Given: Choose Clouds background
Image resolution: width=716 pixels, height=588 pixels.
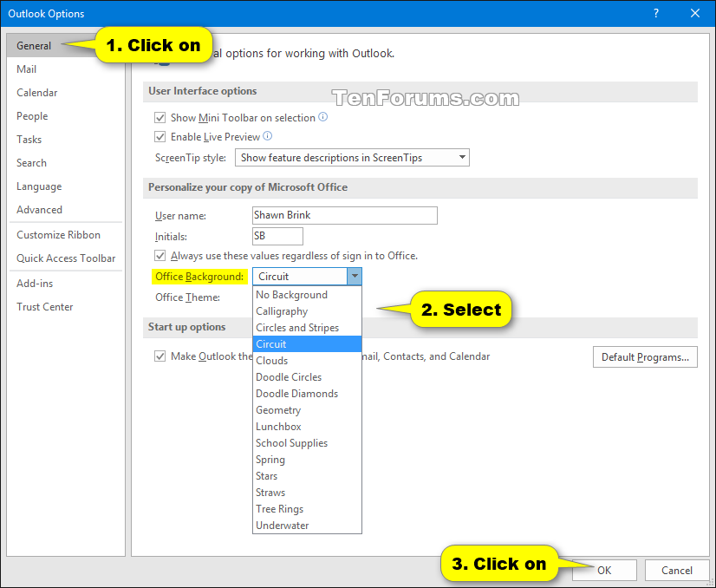Looking at the screenshot, I should 307,361.
